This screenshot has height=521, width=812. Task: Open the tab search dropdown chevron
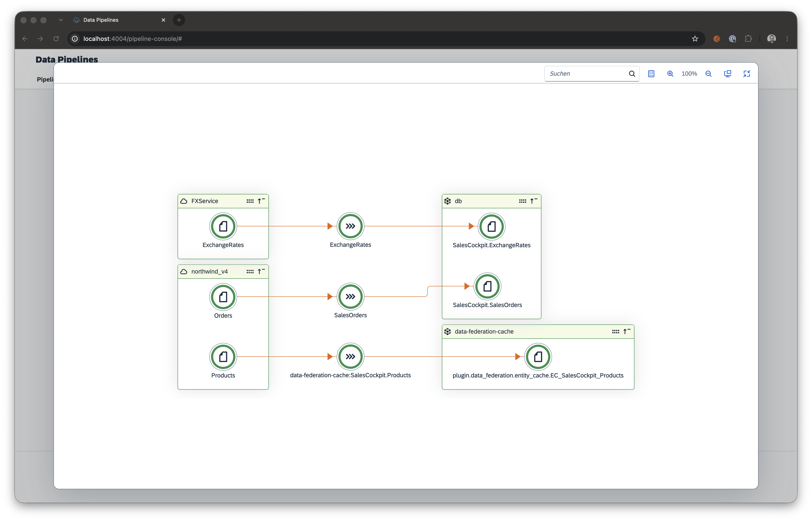60,20
